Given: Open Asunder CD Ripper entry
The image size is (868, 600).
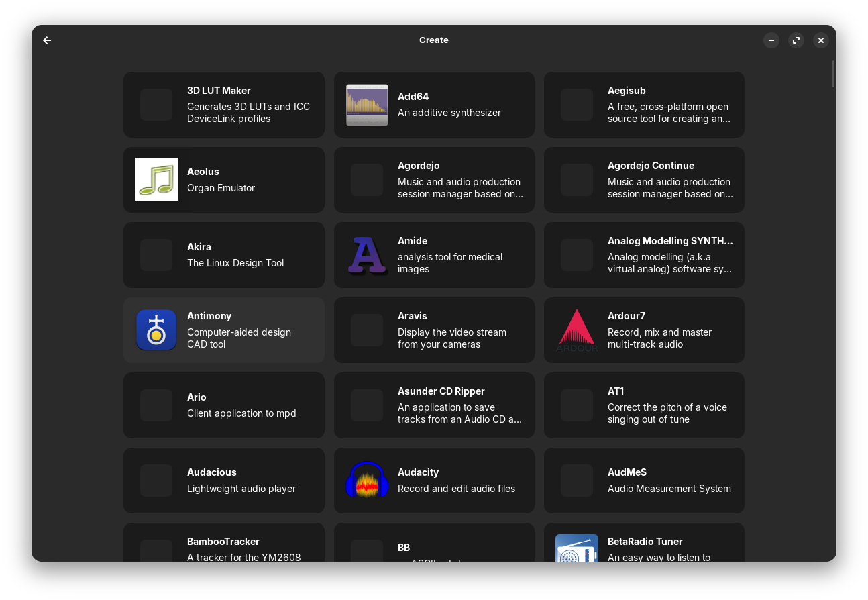Looking at the screenshot, I should (434, 405).
